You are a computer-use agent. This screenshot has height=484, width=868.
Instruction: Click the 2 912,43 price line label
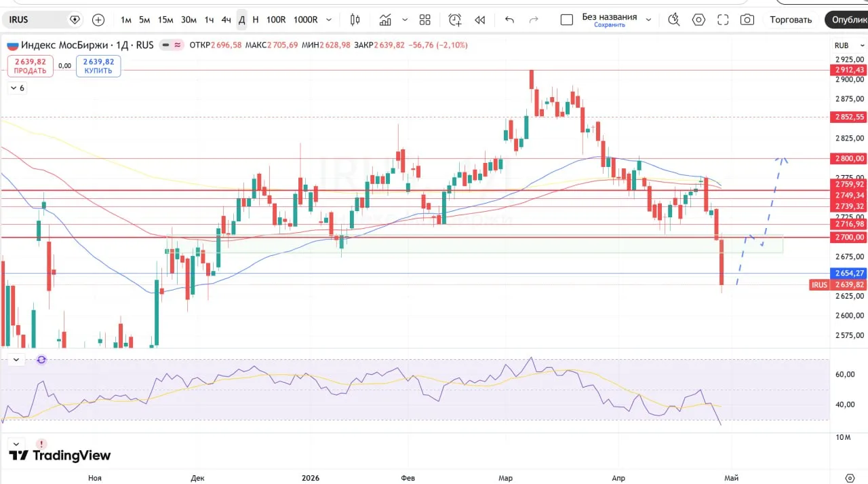(849, 70)
